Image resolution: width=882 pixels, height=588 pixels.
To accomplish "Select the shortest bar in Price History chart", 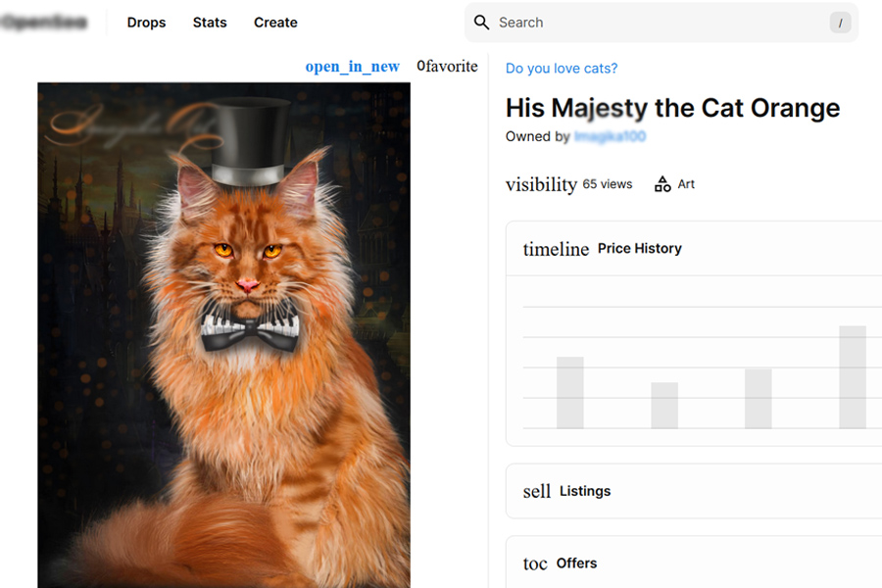I will [664, 406].
